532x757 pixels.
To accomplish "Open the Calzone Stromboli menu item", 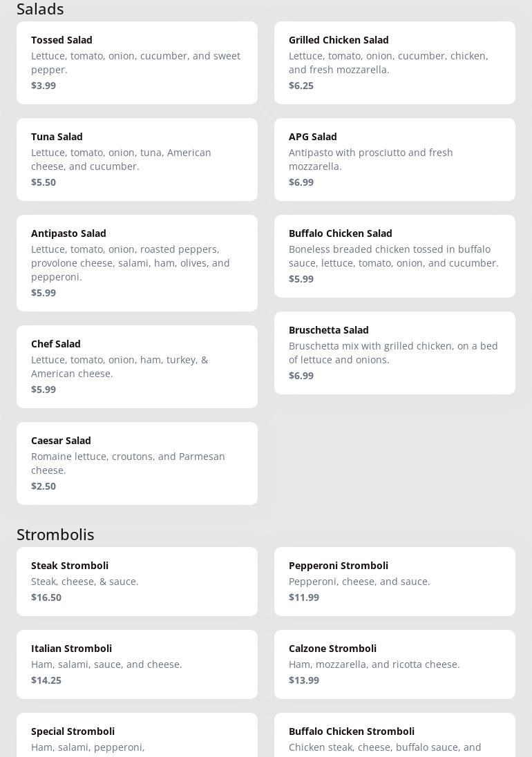I will coord(395,664).
